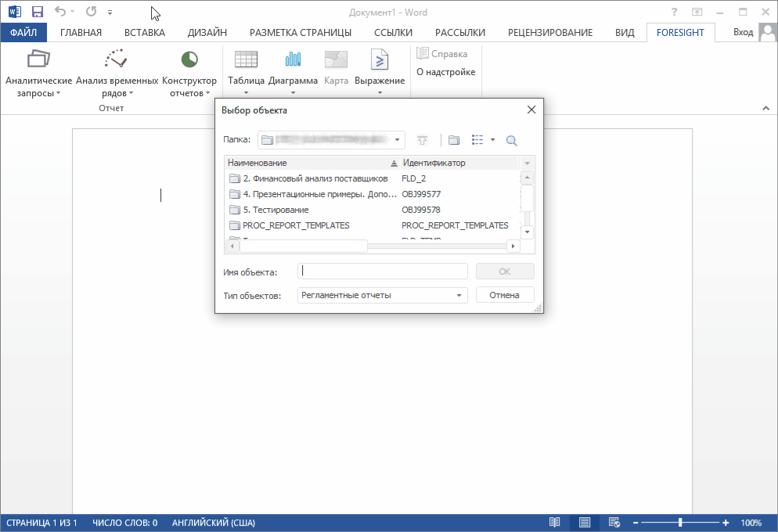Switch to ВИД tab
Image resolution: width=778 pixels, height=532 pixels.
625,33
